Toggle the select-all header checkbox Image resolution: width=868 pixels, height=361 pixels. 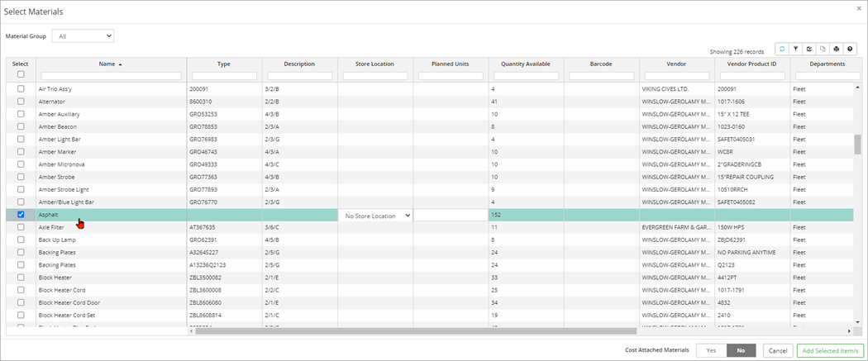click(21, 74)
